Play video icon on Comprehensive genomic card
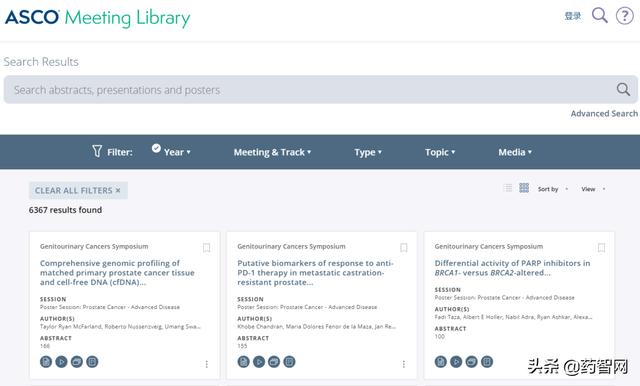The height and width of the screenshot is (386, 640). 61,362
